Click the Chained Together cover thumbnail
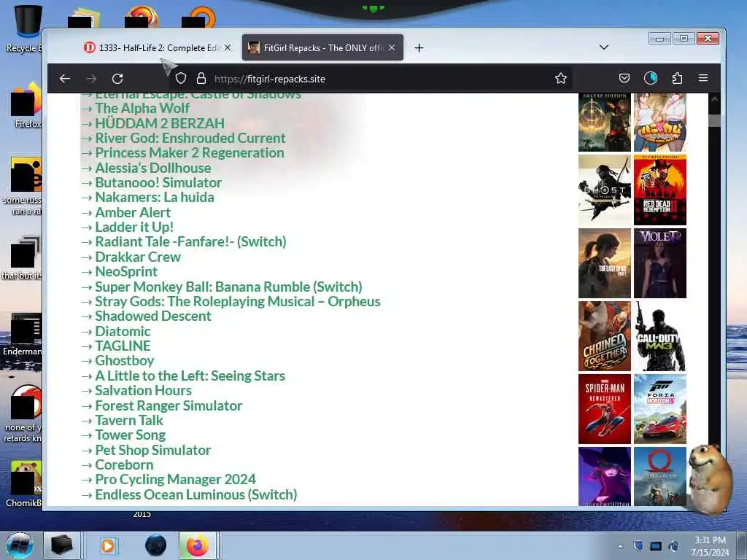Image resolution: width=747 pixels, height=560 pixels. pyautogui.click(x=605, y=336)
